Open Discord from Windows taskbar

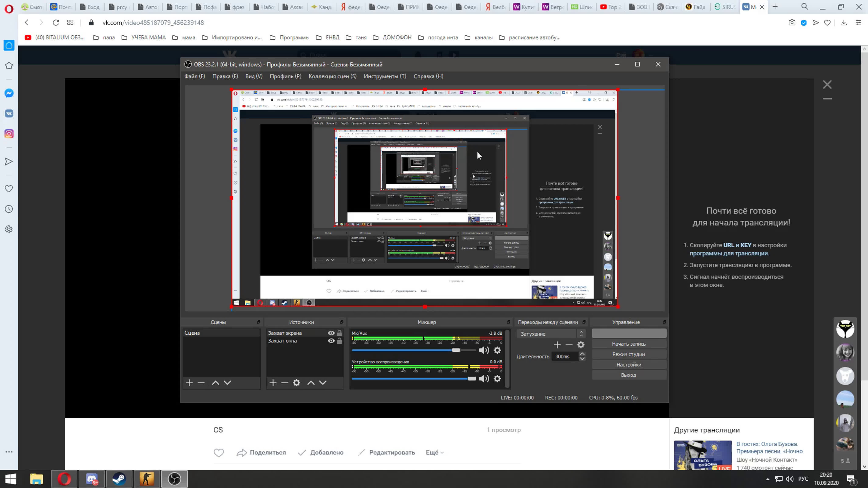92,479
